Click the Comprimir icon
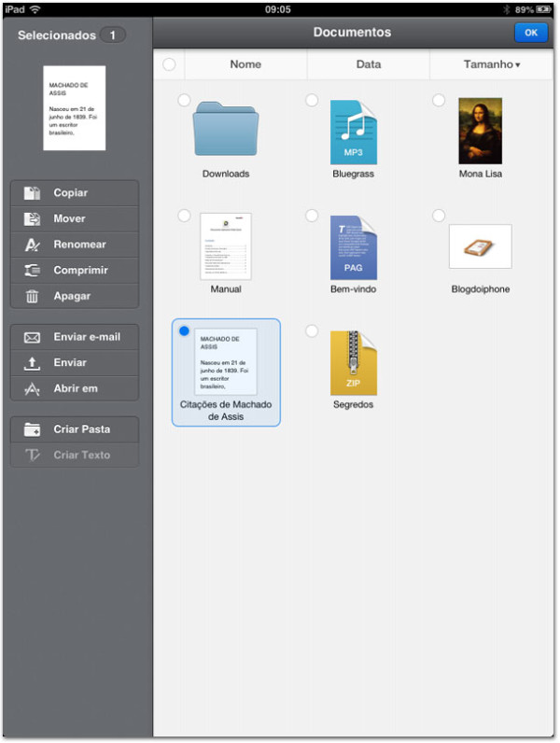 click(32, 271)
